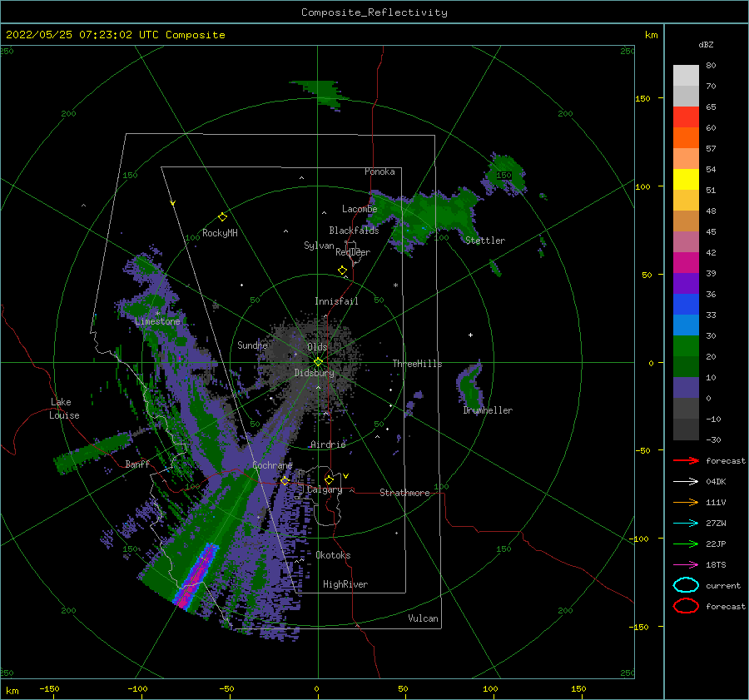Click the Okotoks label
This screenshot has height=700, width=749.
click(333, 554)
